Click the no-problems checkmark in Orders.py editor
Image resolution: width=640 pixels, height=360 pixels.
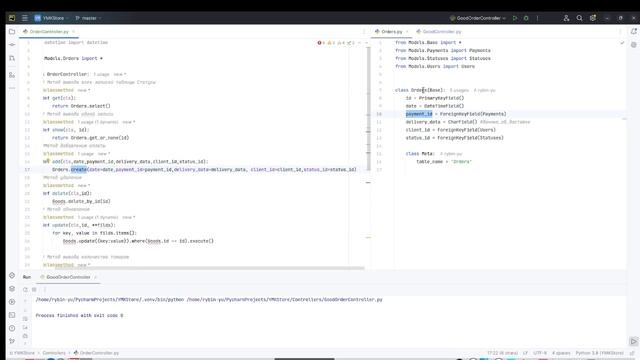(622, 42)
